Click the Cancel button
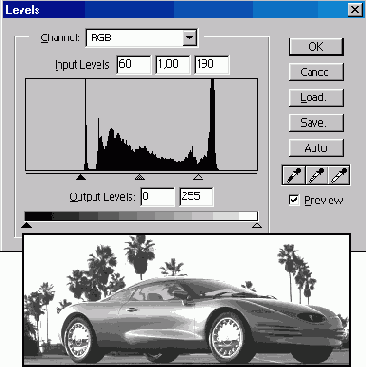 (316, 72)
